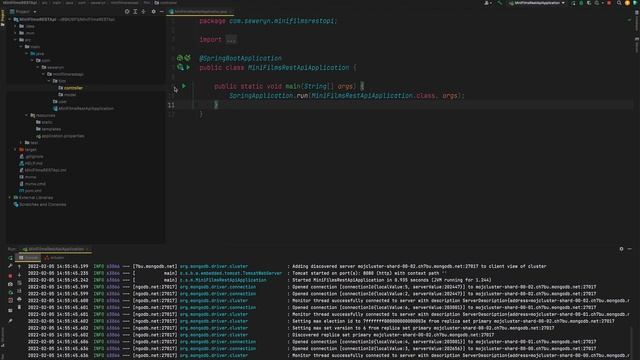Viewport: 640px width, 360px height.
Task: Select MiniFilmsRestApiApplication class in tree
Action: click(x=86, y=109)
